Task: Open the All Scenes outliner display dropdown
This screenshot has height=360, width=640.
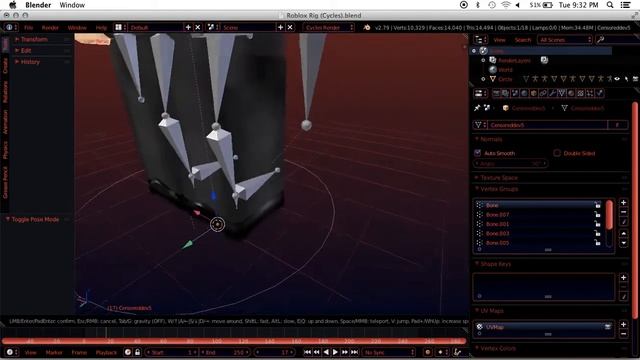Action: (565, 40)
